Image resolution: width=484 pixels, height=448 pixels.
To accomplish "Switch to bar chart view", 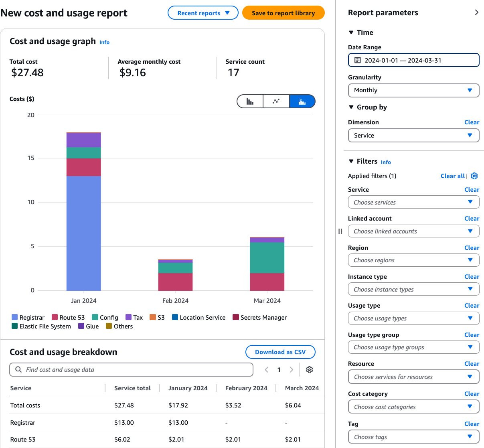I will tap(250, 101).
